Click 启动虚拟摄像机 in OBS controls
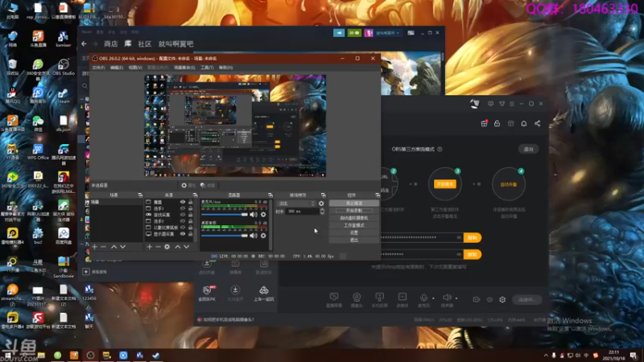 click(x=353, y=218)
